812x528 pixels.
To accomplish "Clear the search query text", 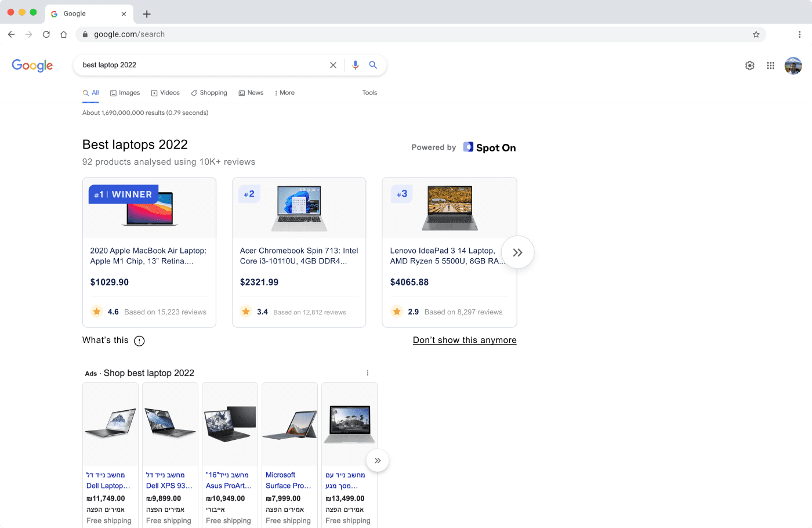I will point(333,65).
